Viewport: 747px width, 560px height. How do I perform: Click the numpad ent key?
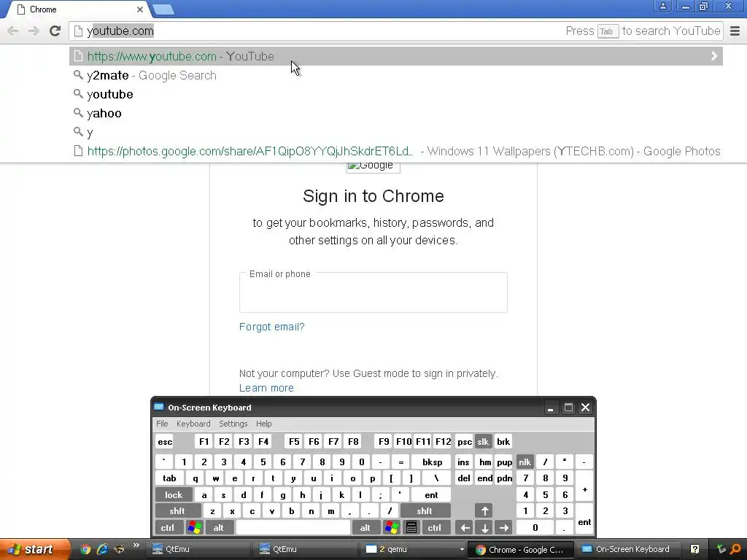click(584, 519)
